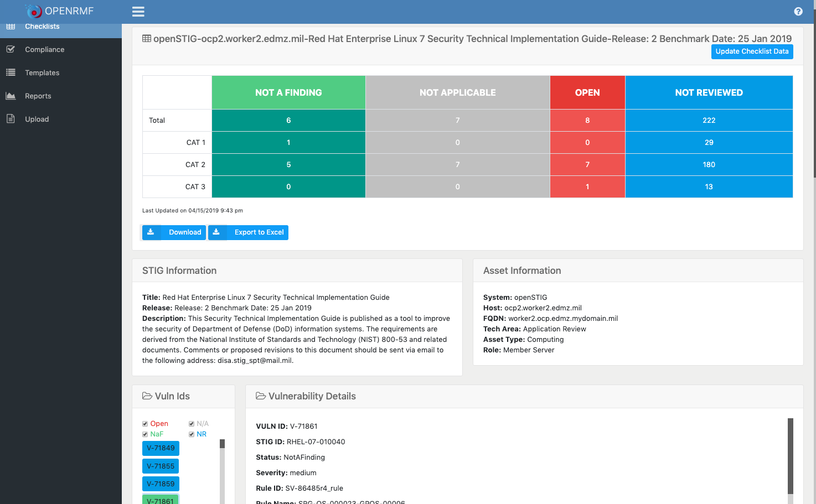Viewport: 816px width, 504px height.
Task: Toggle the NR vulnerability filter checkbox
Action: 192,434
